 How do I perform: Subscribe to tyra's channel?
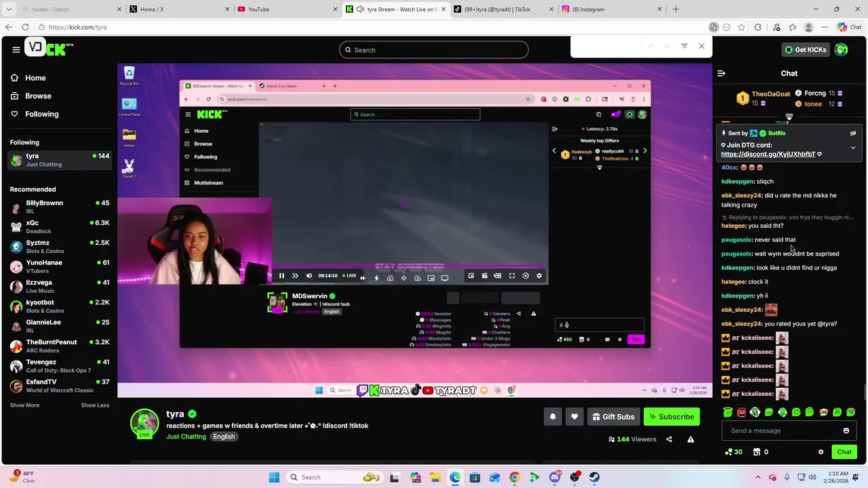point(671,417)
